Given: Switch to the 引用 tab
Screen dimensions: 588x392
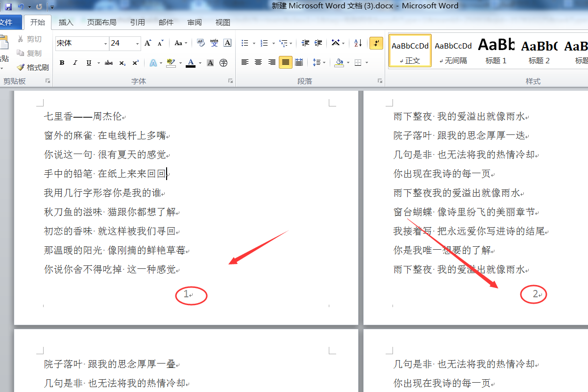Looking at the screenshot, I should pos(137,22).
